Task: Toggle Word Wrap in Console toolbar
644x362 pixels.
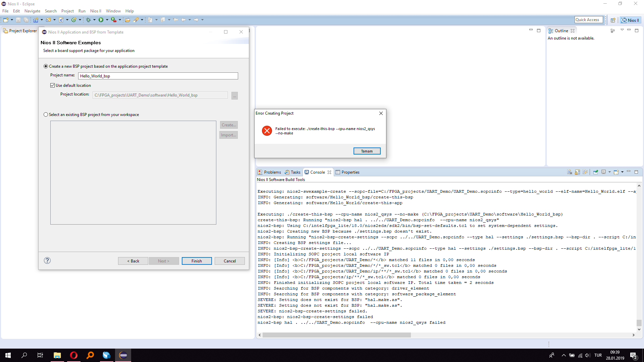Action: (x=585, y=172)
